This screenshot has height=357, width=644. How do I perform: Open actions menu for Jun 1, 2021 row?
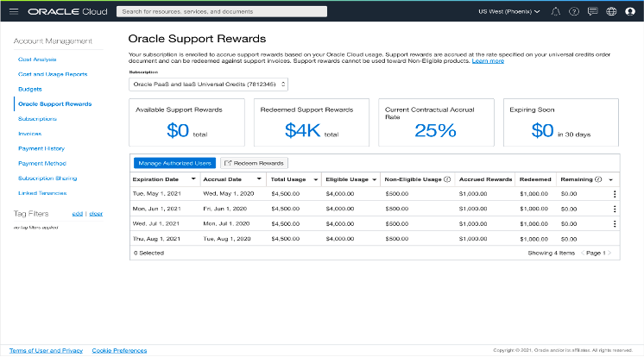615,209
